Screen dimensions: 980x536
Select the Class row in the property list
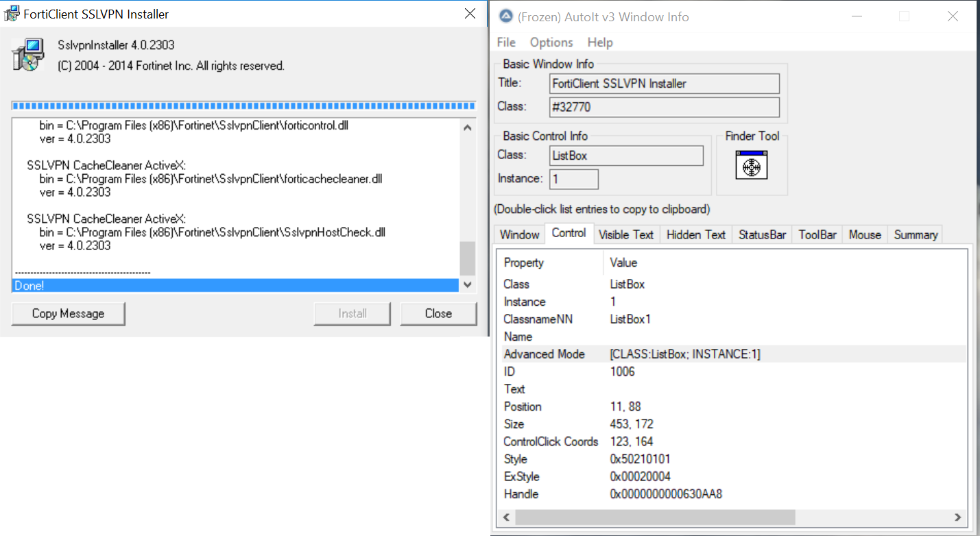tap(732, 284)
